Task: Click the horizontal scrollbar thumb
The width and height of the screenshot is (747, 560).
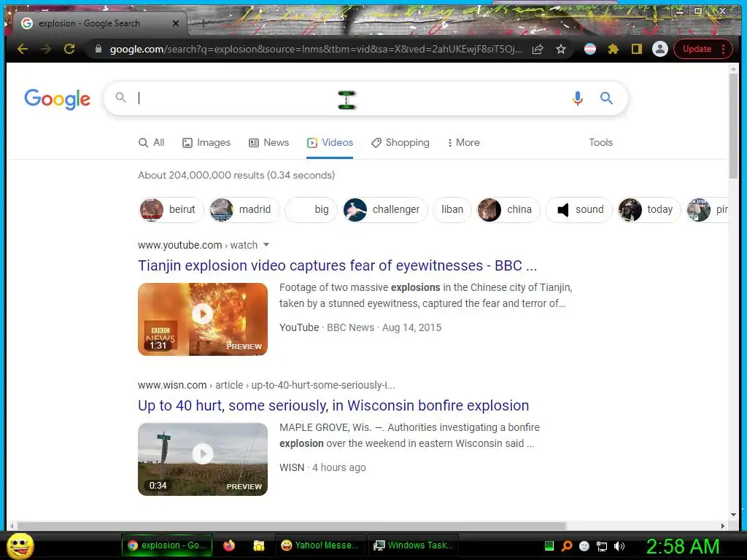Action: tap(292, 526)
